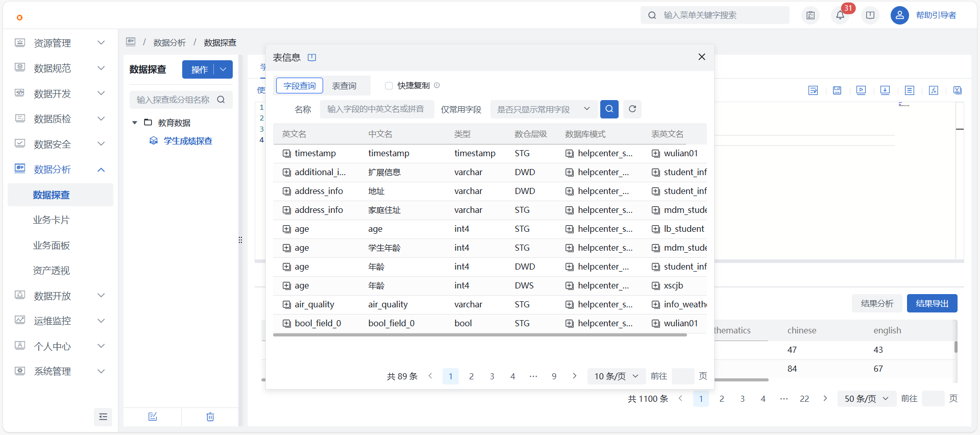
Task: Close the 表信息 dialog
Action: click(702, 57)
